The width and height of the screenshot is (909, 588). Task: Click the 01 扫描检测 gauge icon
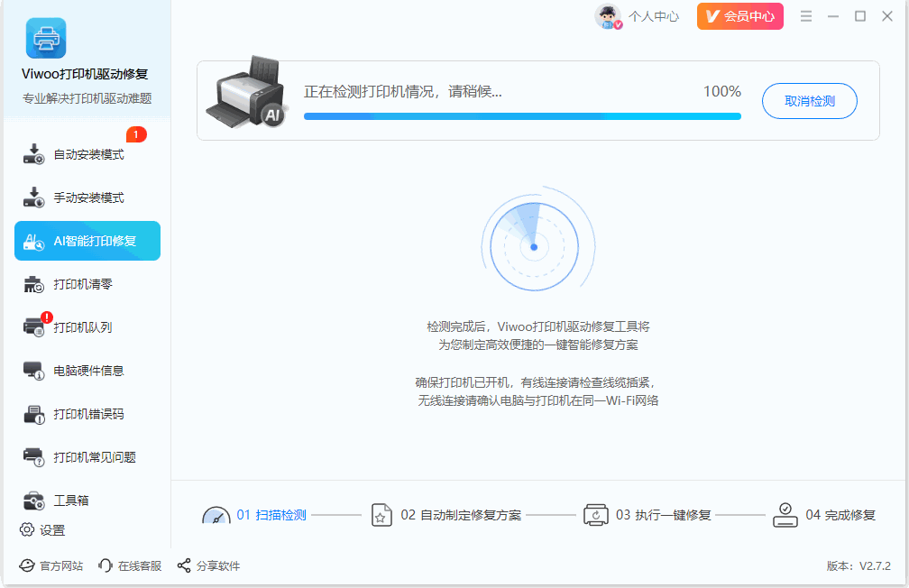[x=216, y=514]
